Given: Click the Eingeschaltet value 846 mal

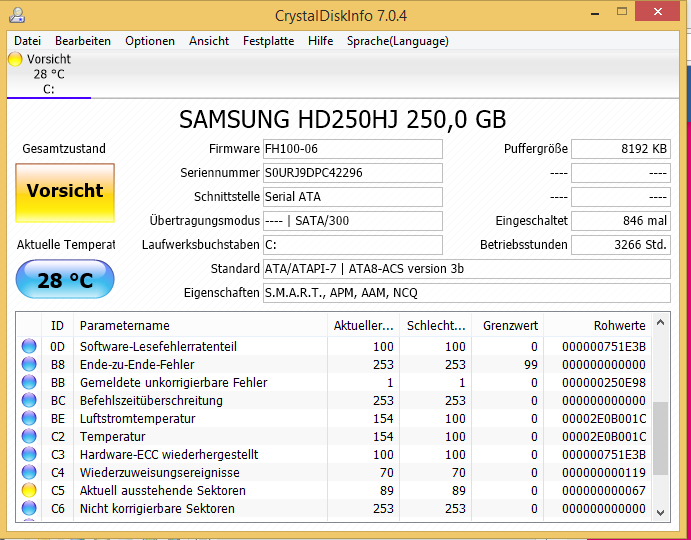Looking at the screenshot, I should pyautogui.click(x=621, y=221).
